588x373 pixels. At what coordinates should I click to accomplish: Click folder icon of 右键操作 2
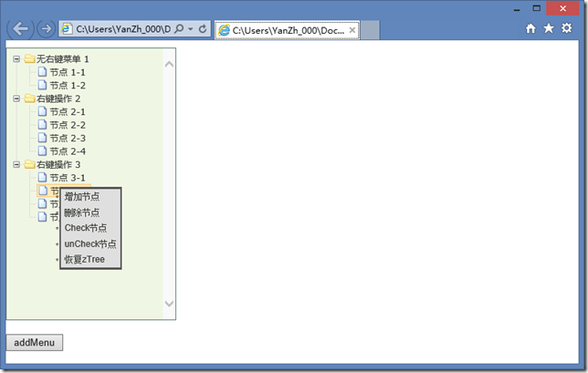[x=29, y=98]
